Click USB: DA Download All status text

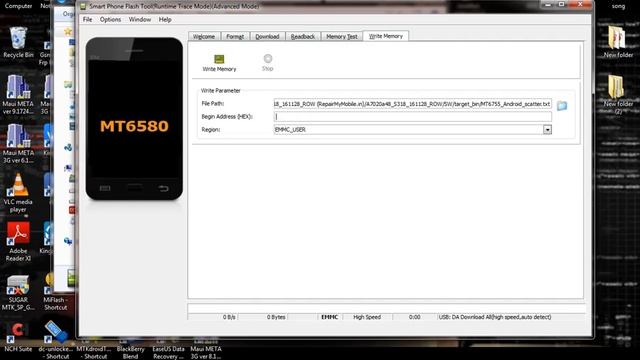point(495,317)
